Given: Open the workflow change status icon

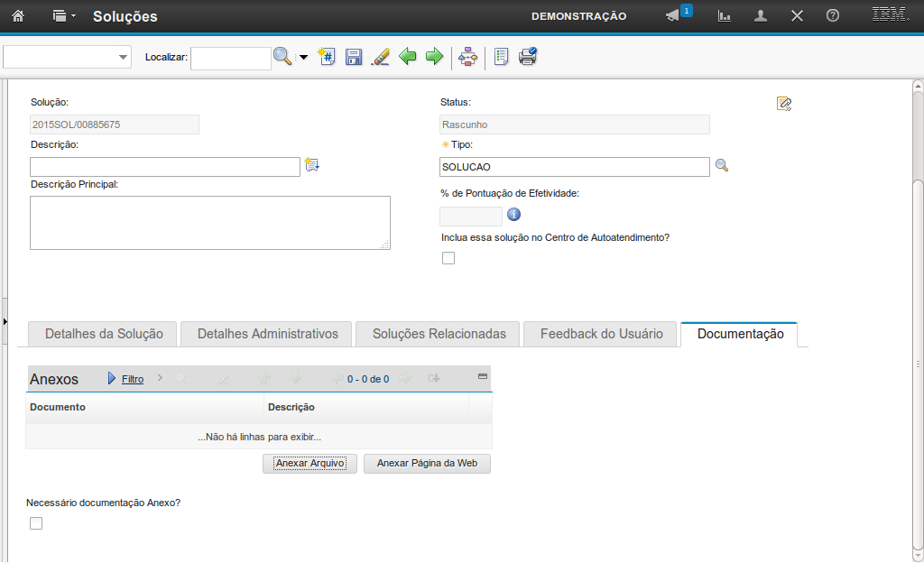Looking at the screenshot, I should [467, 57].
